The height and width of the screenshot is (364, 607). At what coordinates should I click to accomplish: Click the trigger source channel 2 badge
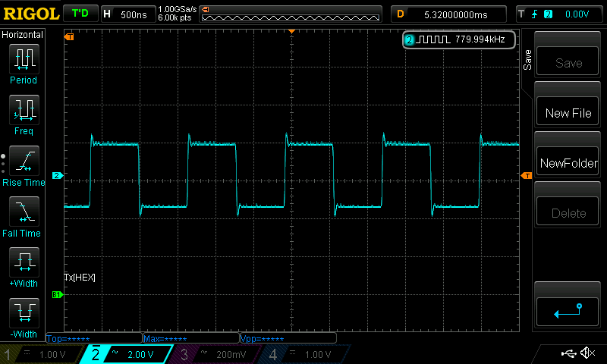coord(548,14)
